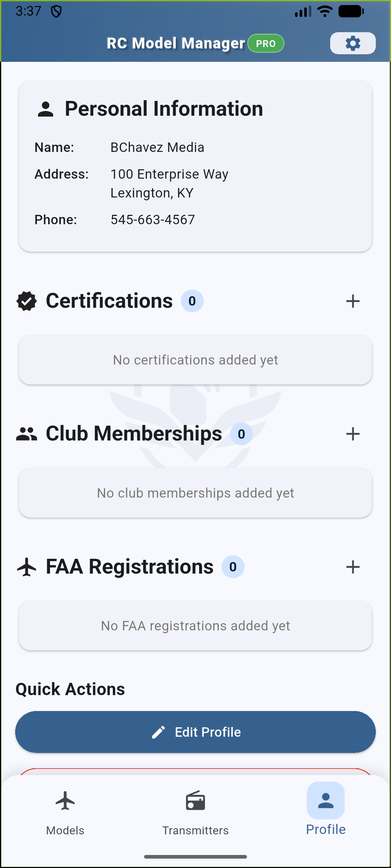Add a club membership with plus icon
The image size is (391, 868).
click(x=353, y=434)
